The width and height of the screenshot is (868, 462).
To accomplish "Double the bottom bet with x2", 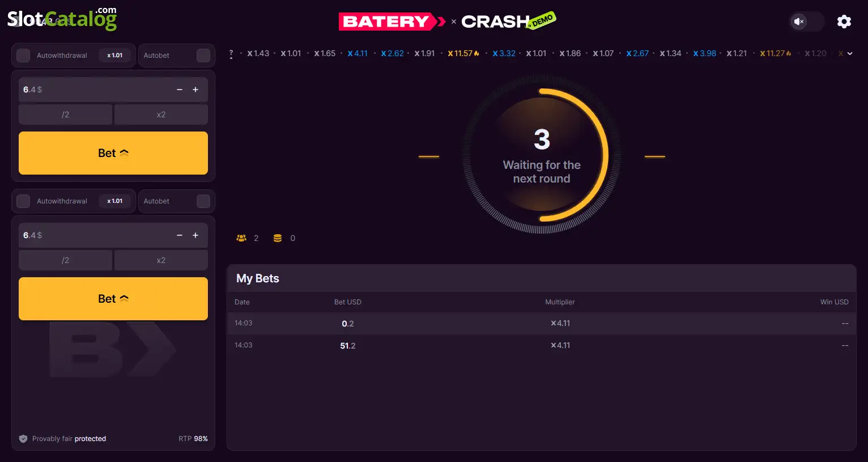I will (161, 260).
